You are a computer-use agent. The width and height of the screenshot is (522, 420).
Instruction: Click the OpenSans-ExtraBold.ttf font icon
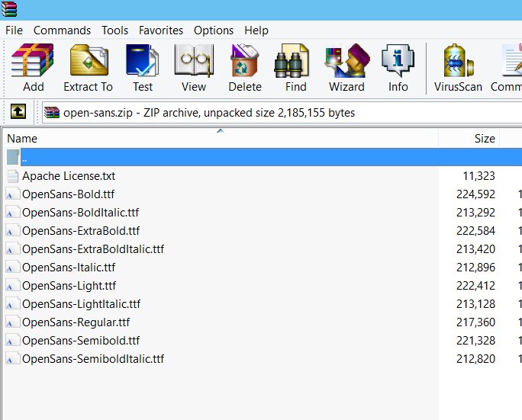[13, 231]
